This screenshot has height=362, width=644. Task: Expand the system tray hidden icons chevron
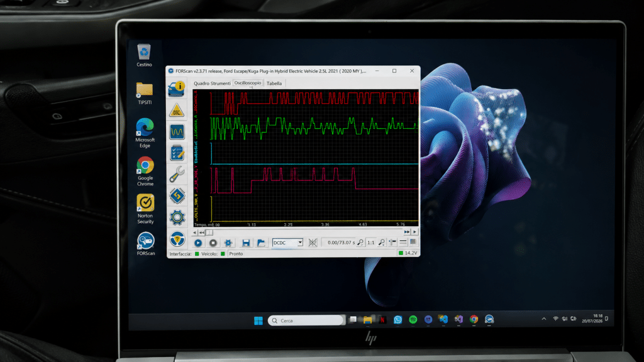[x=544, y=319]
